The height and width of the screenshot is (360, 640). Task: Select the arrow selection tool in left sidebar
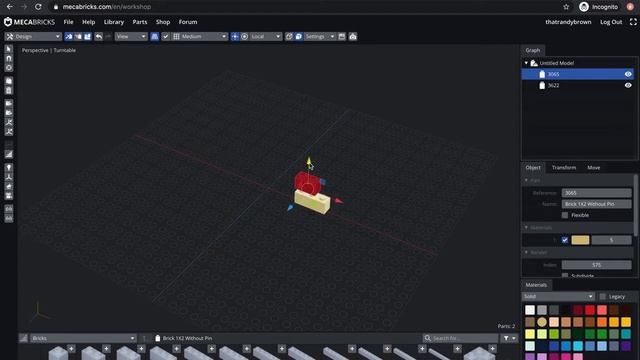[x=9, y=49]
